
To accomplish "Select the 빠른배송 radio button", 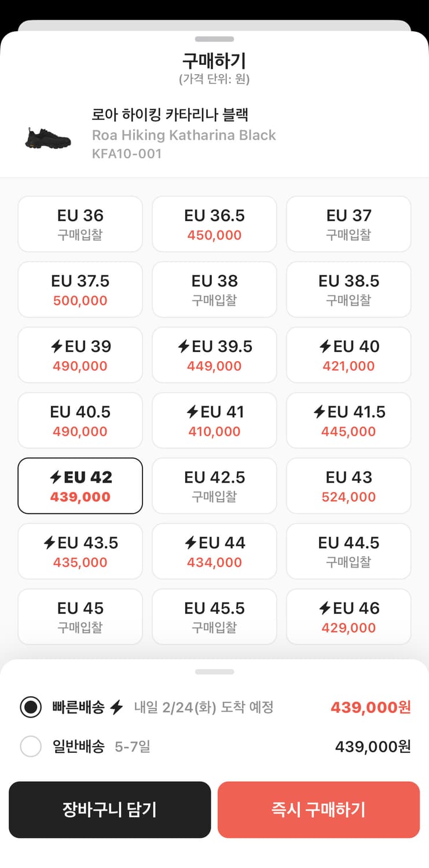I will pyautogui.click(x=31, y=707).
